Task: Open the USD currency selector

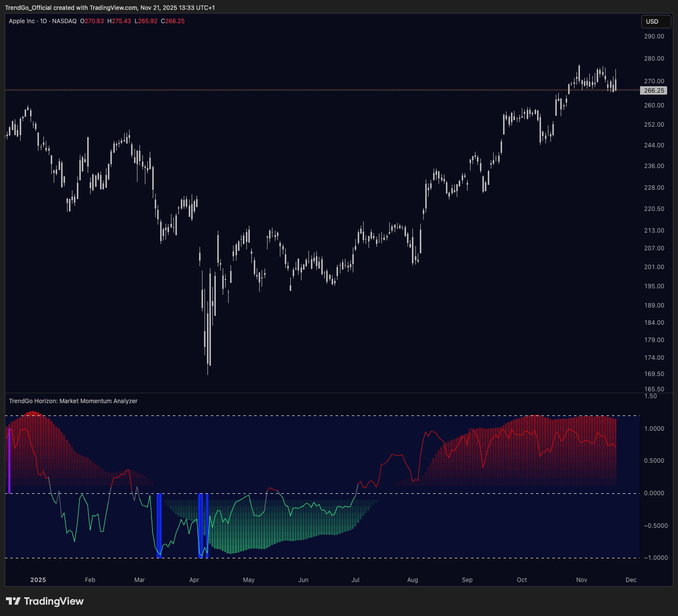Action: point(656,22)
